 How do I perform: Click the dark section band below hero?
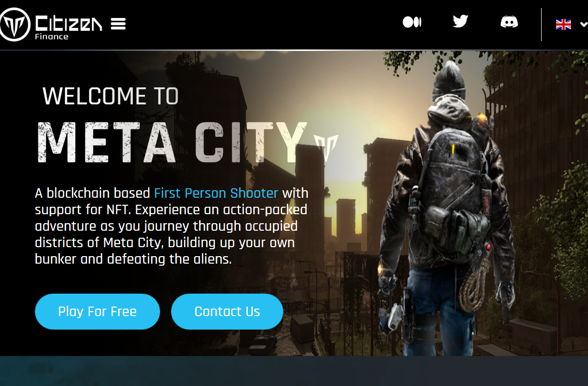tap(294, 371)
